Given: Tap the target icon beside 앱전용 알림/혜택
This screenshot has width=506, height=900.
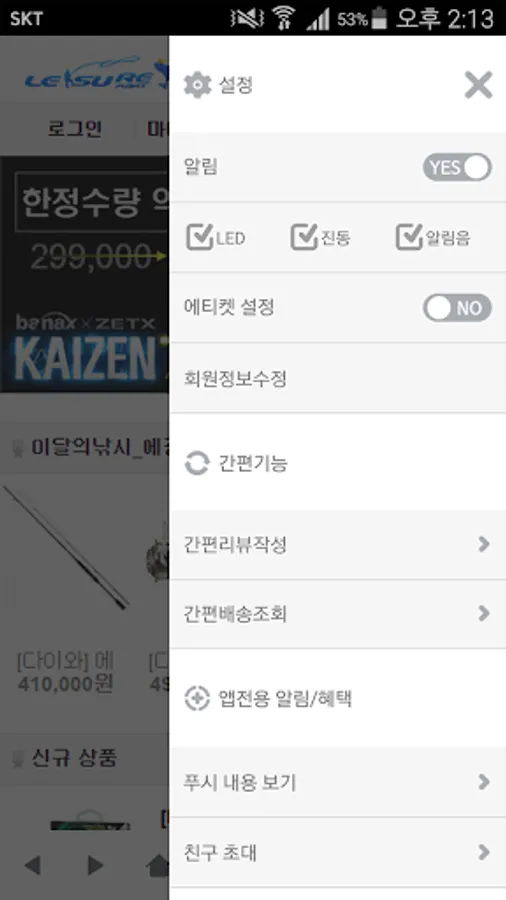Looking at the screenshot, I should (197, 699).
